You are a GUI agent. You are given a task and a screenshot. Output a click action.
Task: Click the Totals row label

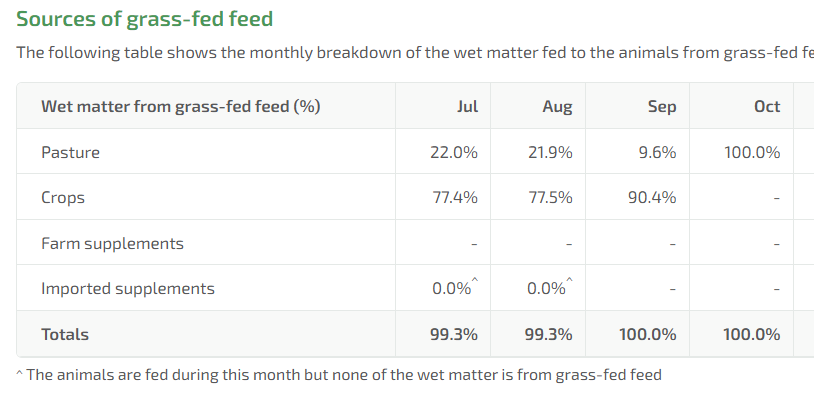(65, 334)
